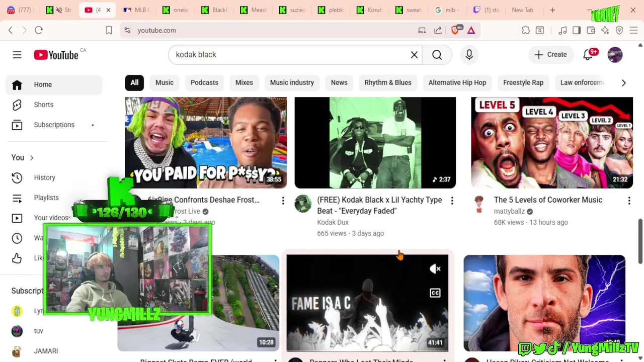
Task: Select the Freestyle Rap chip
Action: pyautogui.click(x=523, y=82)
